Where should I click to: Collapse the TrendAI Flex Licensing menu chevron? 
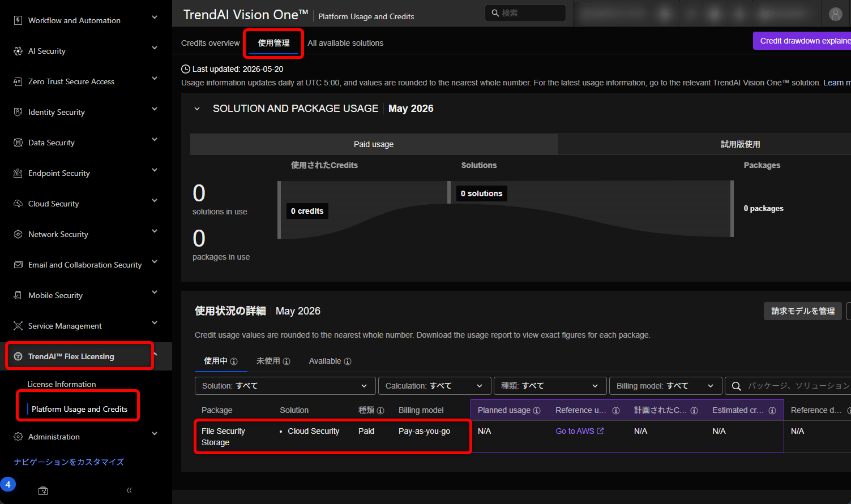pos(155,354)
